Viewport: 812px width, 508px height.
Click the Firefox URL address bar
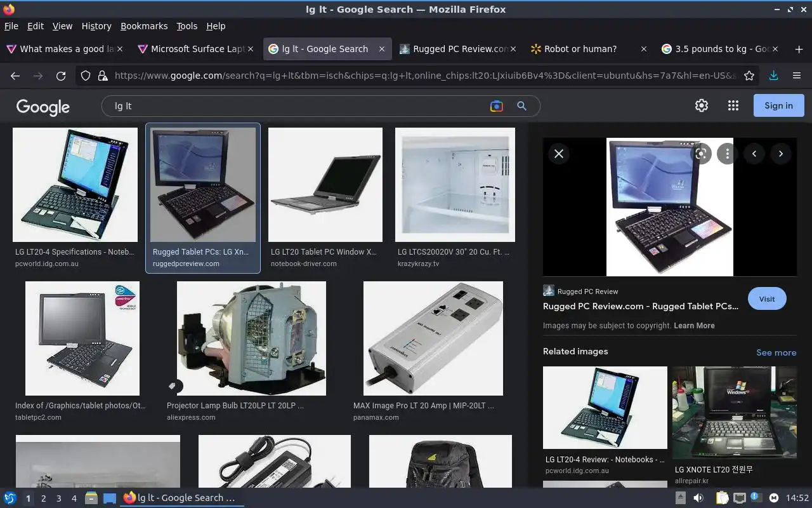click(x=425, y=76)
